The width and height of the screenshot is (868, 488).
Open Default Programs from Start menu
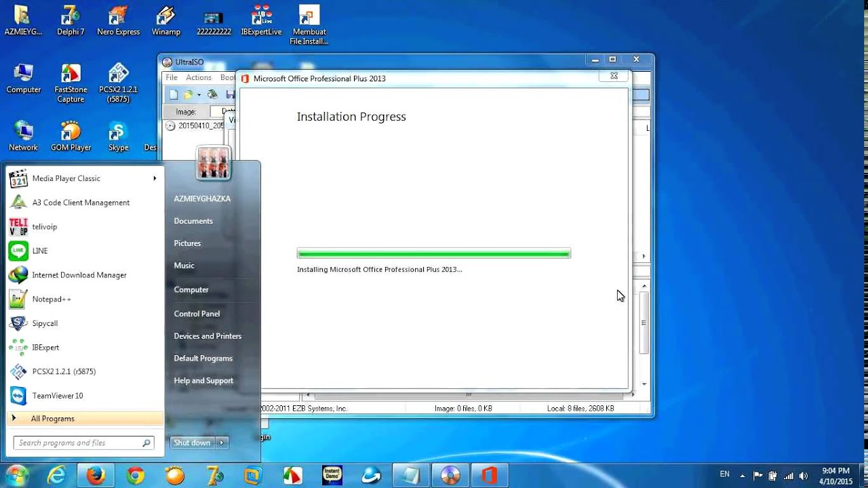pos(203,359)
